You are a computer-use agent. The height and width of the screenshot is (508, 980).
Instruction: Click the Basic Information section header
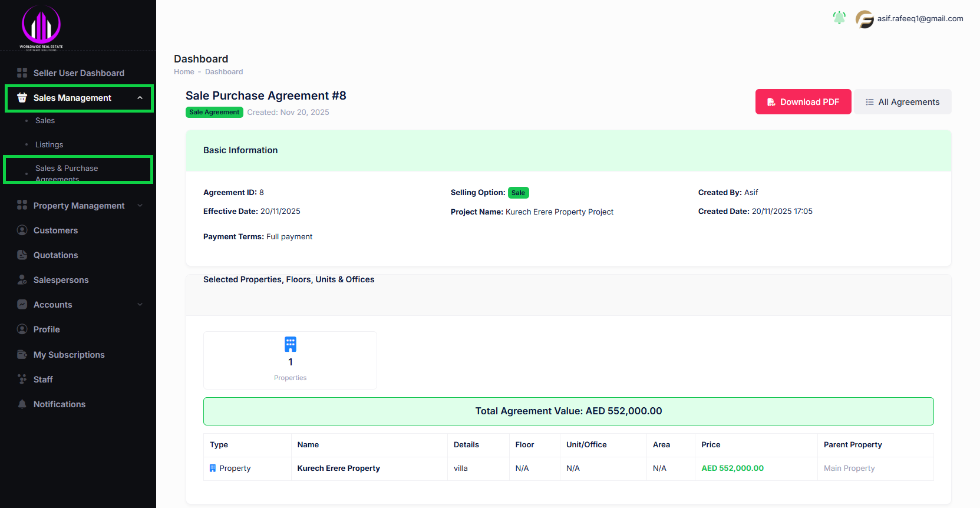click(569, 150)
